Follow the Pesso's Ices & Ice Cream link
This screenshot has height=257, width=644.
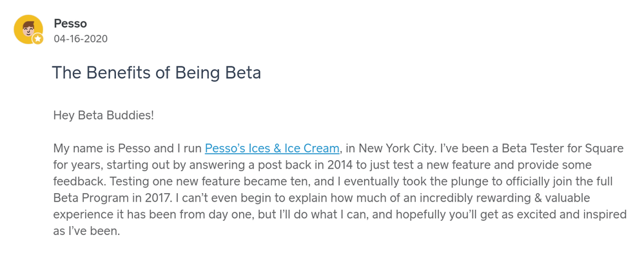tap(272, 148)
